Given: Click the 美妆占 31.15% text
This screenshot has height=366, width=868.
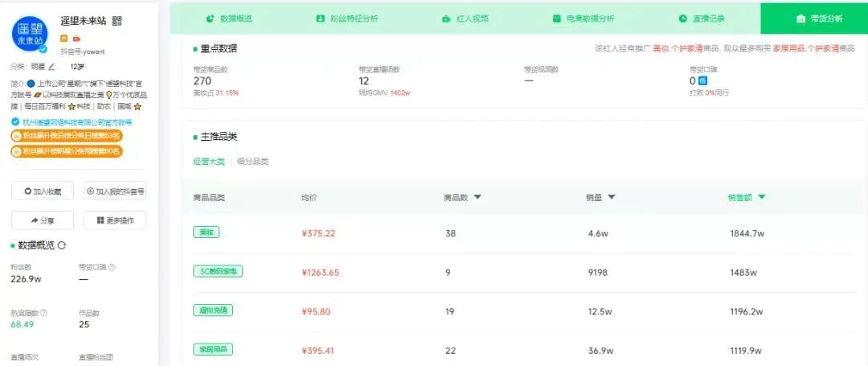Looking at the screenshot, I should (216, 93).
